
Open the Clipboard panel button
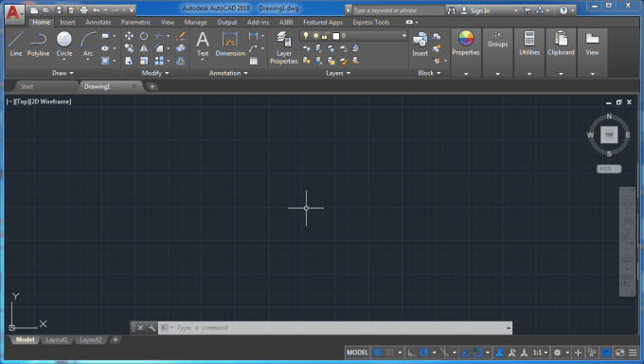(x=561, y=52)
